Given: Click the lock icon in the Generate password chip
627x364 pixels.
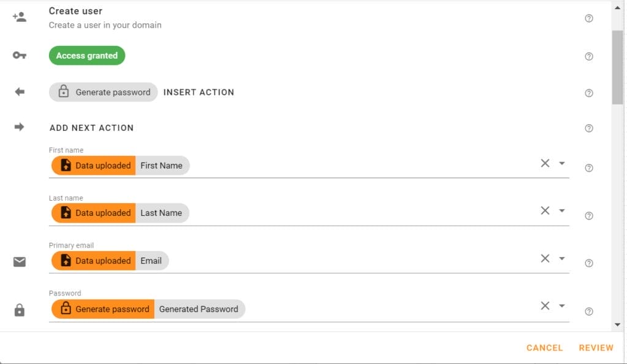Looking at the screenshot, I should click(64, 91).
